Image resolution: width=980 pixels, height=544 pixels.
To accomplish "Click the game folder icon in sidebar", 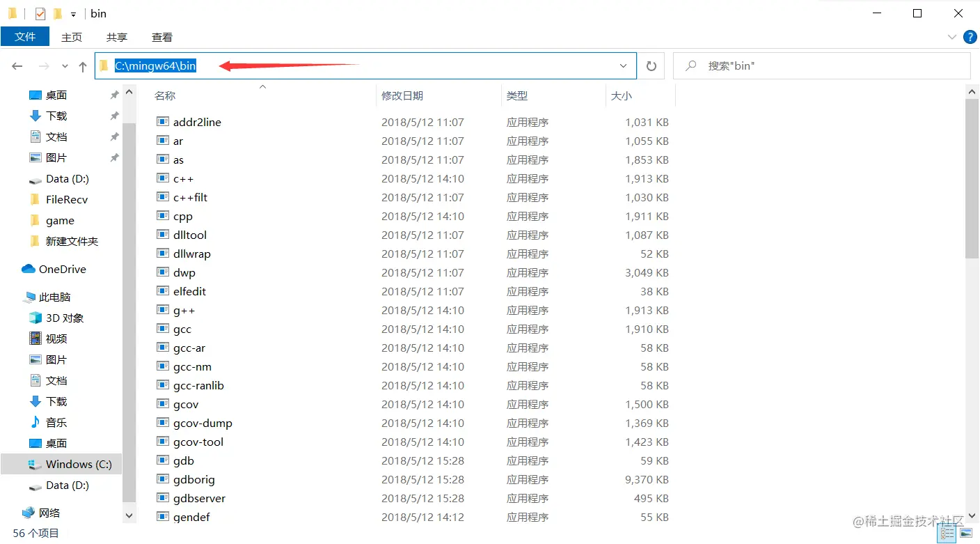I will [x=35, y=220].
